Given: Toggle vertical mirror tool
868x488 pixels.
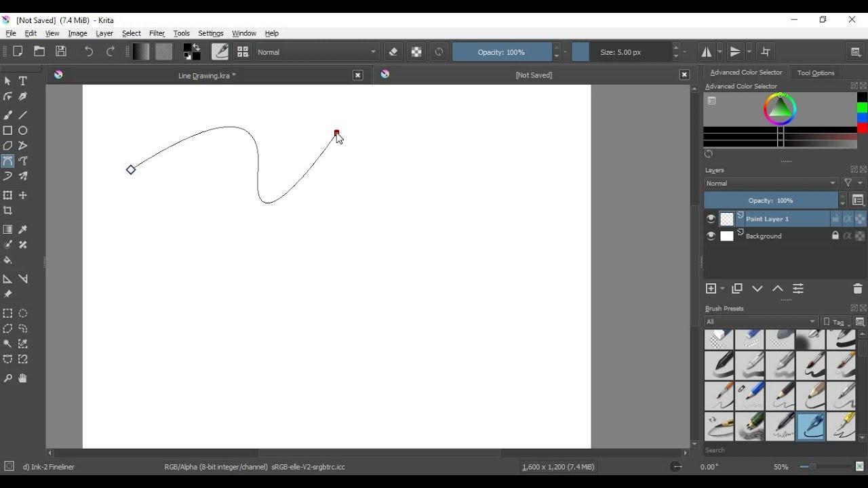Looking at the screenshot, I should [x=736, y=52].
